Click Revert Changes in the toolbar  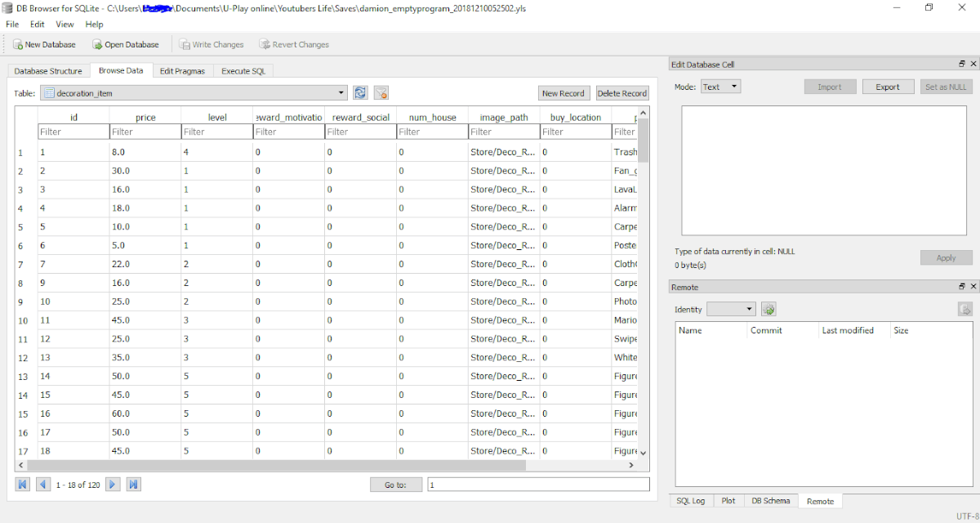pyautogui.click(x=294, y=44)
